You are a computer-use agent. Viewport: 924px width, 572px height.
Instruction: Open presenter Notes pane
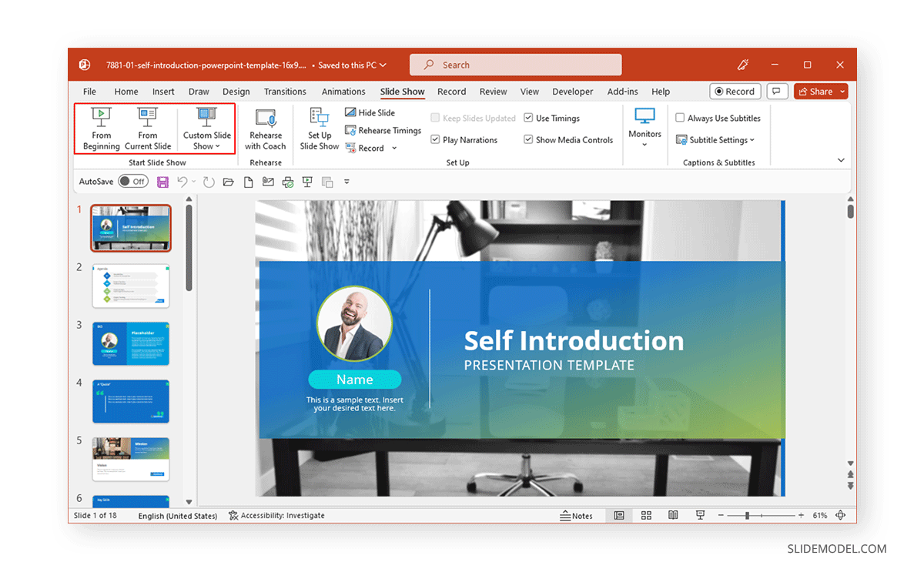click(576, 515)
